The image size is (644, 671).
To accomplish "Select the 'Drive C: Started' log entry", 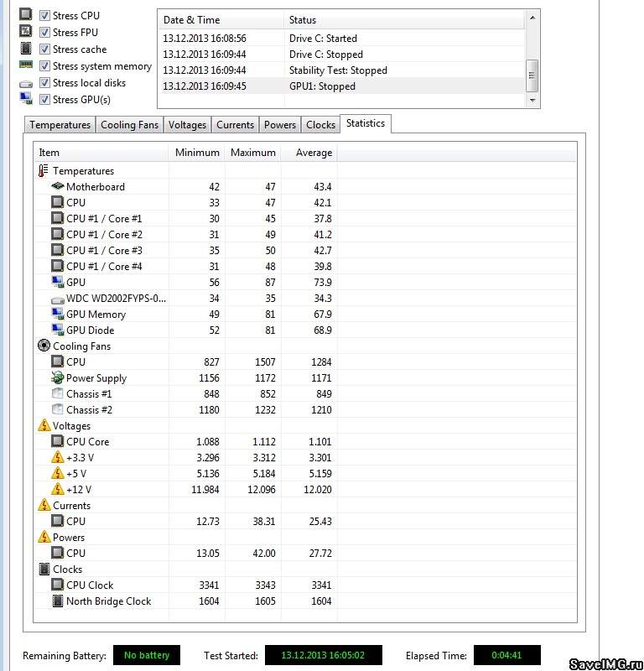I will [x=341, y=38].
